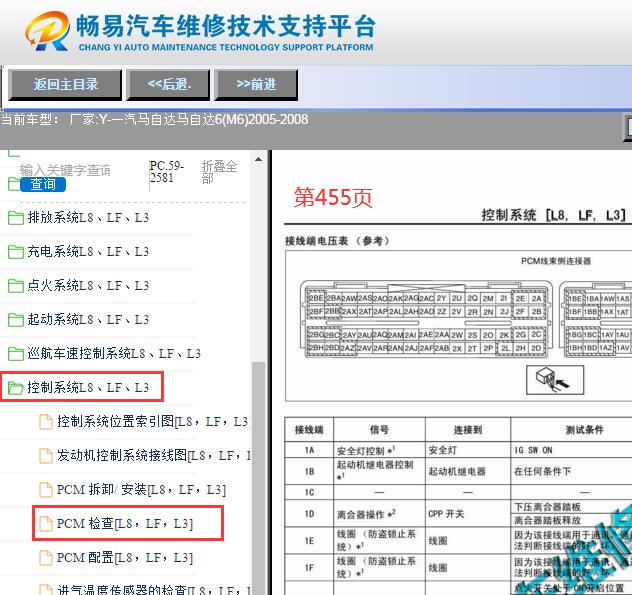This screenshot has height=595, width=632.
Task: Click the PC.59-2581 text
Action: 166,172
